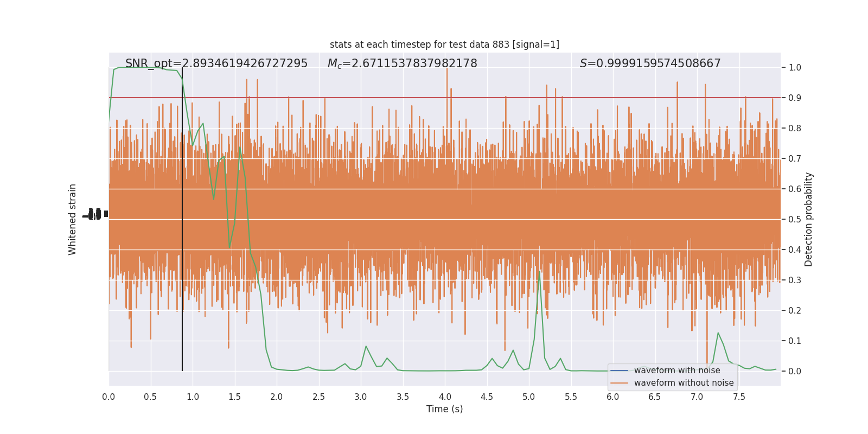Screen dimensions: 868x434
Task: Click the x-axis tick label 1.5
Action: click(x=234, y=397)
